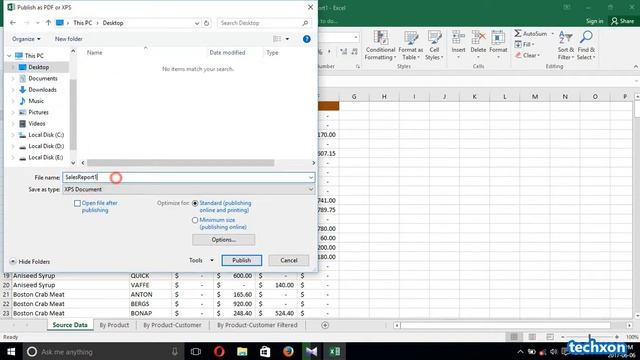
Task: Select Music in the navigation pane
Action: click(x=36, y=101)
